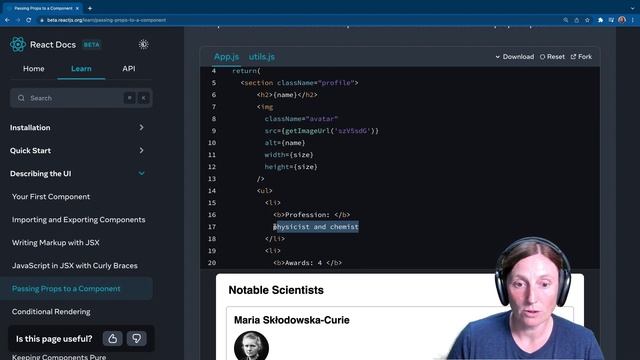640x360 pixels.
Task: Click the 'Maria Skłodowska-Curie' name
Action: [291, 320]
